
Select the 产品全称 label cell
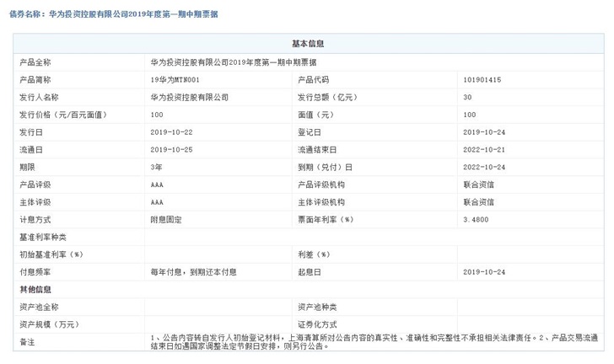pos(35,62)
